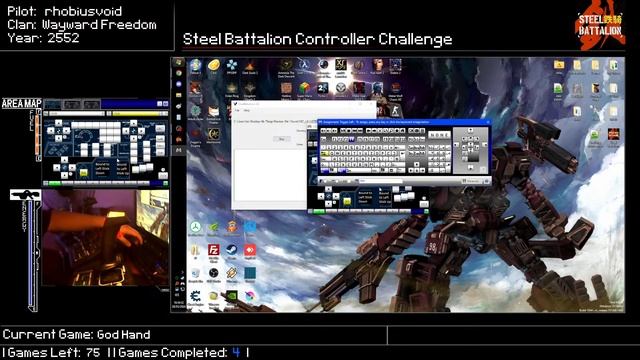Click the d-pad right arrow in controller layout
The image size is (640, 360).
336,196
